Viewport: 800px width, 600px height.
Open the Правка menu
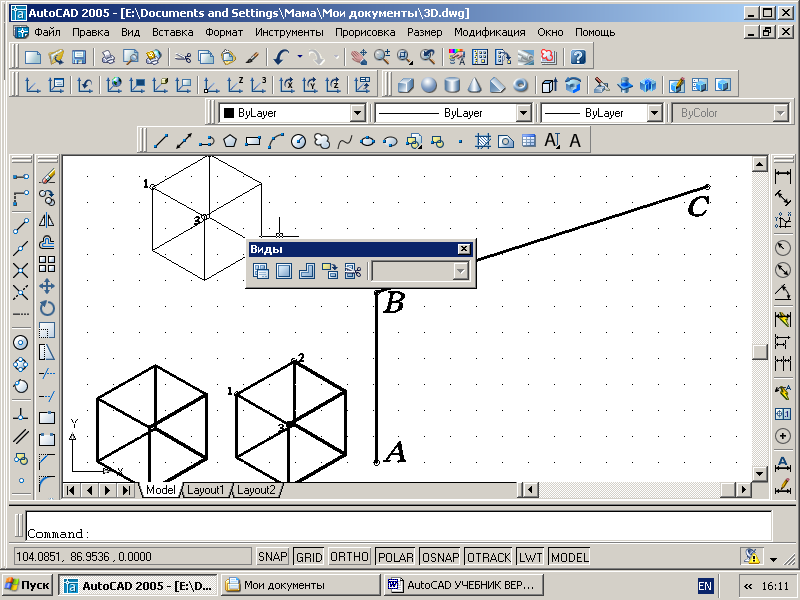tap(90, 32)
